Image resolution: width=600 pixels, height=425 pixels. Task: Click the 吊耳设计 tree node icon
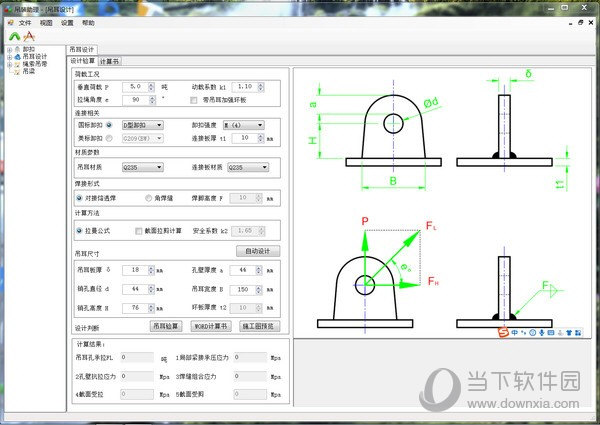(17, 56)
